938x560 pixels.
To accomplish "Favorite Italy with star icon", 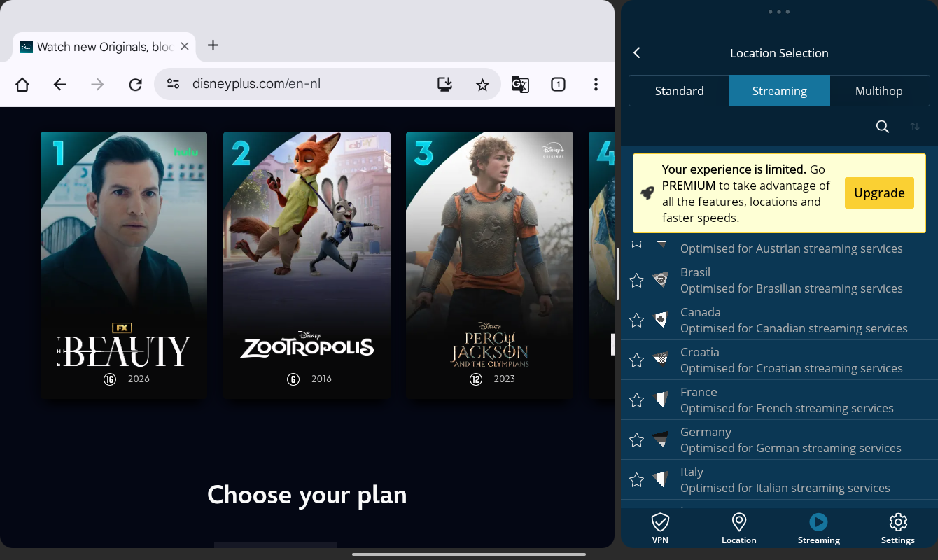I will [636, 480].
